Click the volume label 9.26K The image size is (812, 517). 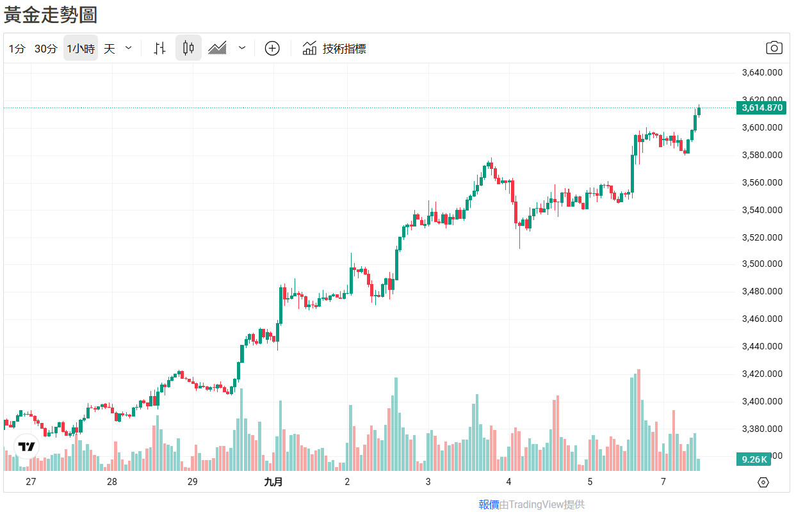click(x=754, y=459)
